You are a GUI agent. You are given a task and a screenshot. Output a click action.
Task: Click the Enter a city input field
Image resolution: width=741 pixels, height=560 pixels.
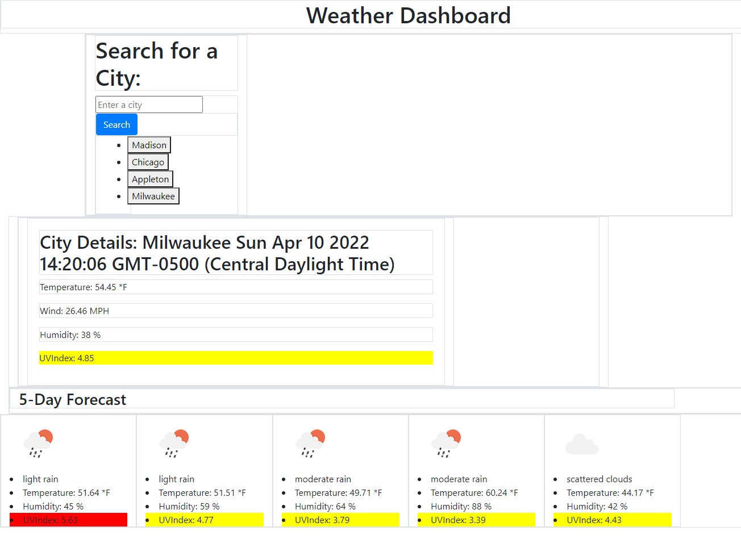point(148,105)
